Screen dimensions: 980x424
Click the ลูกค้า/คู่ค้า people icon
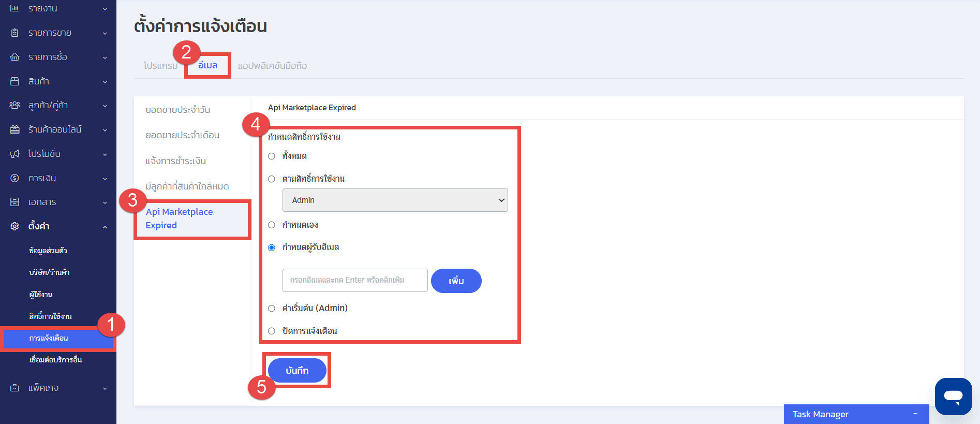[x=14, y=105]
